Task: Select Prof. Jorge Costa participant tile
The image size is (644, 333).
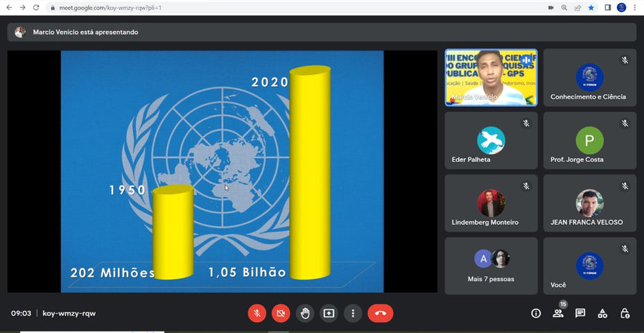Action: (590, 141)
